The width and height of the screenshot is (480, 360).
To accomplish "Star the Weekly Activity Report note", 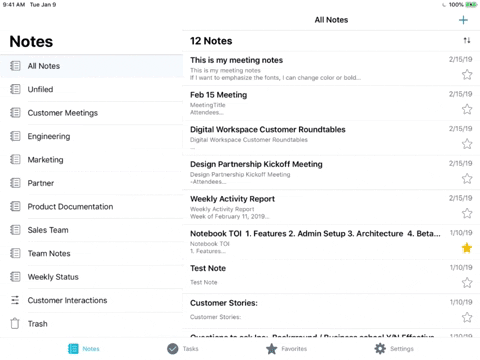I will (467, 213).
